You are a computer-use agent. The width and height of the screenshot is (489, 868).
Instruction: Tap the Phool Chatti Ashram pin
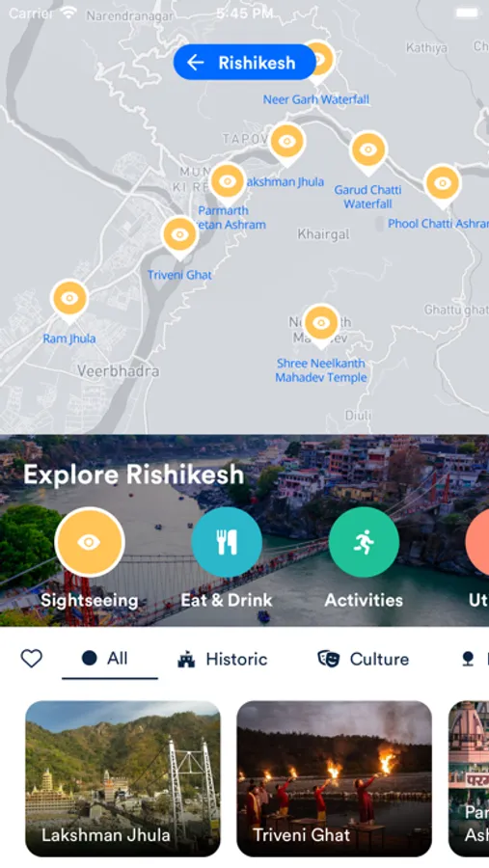click(x=442, y=185)
